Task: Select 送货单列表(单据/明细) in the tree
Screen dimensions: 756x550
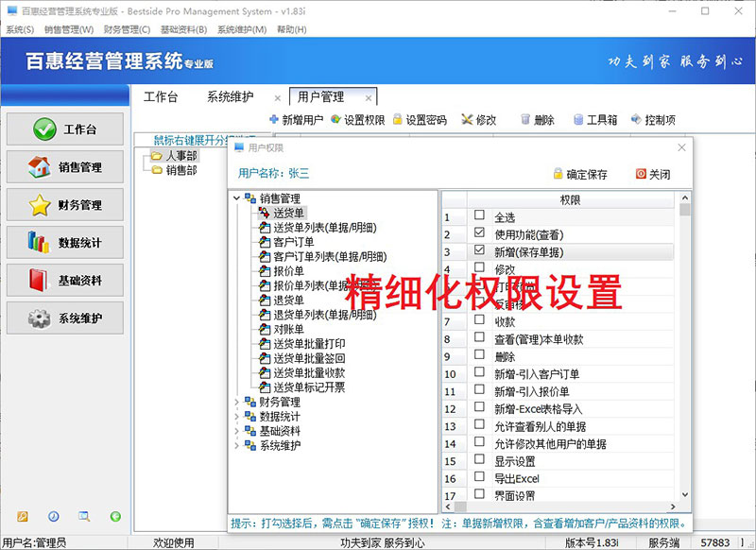Action: point(324,228)
